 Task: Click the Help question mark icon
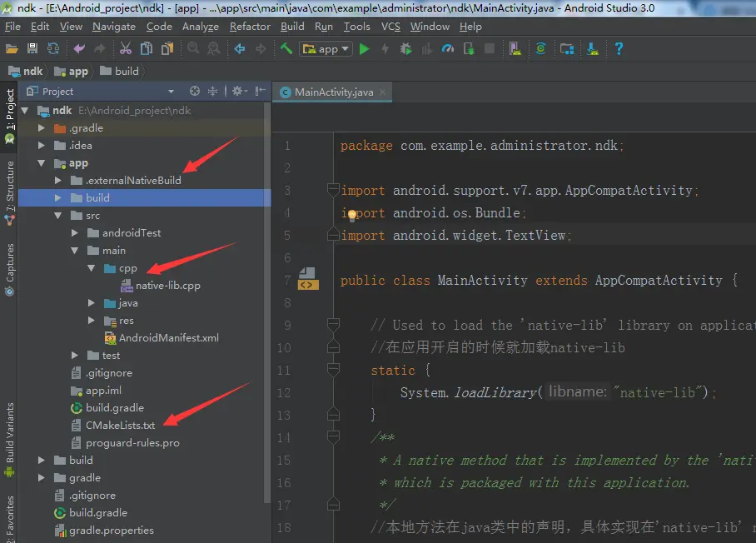(x=619, y=49)
